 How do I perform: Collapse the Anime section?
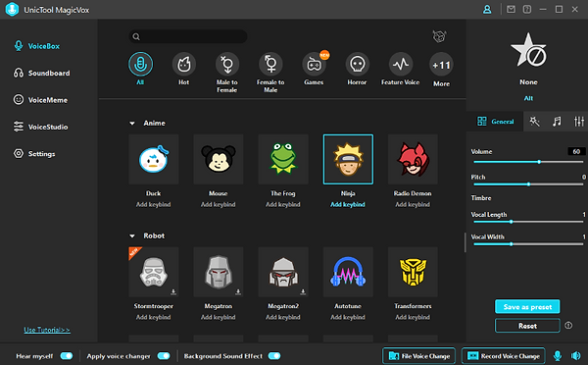pos(132,124)
